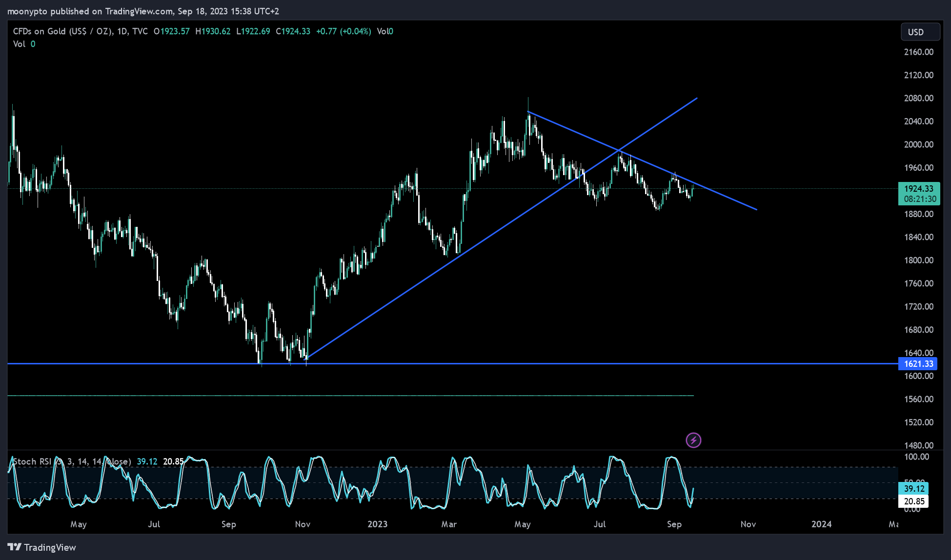Click the 100.00 label on Stoch RSI scale
The width and height of the screenshot is (951, 560).
click(x=916, y=457)
